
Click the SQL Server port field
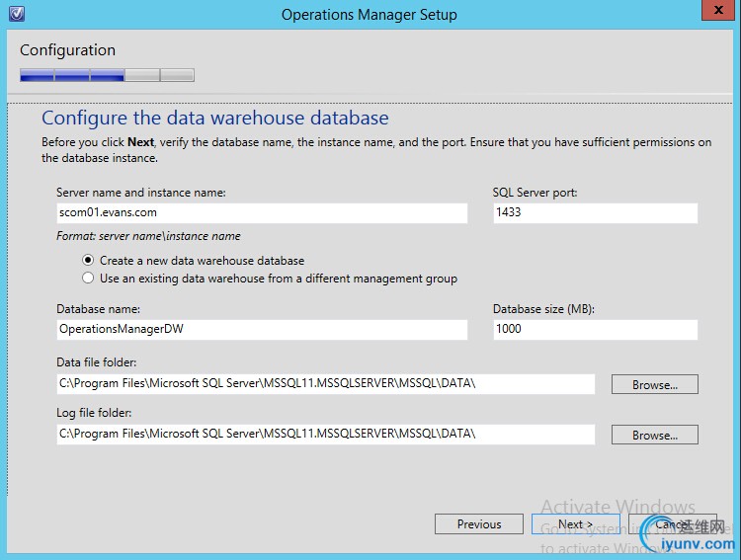[x=596, y=213]
